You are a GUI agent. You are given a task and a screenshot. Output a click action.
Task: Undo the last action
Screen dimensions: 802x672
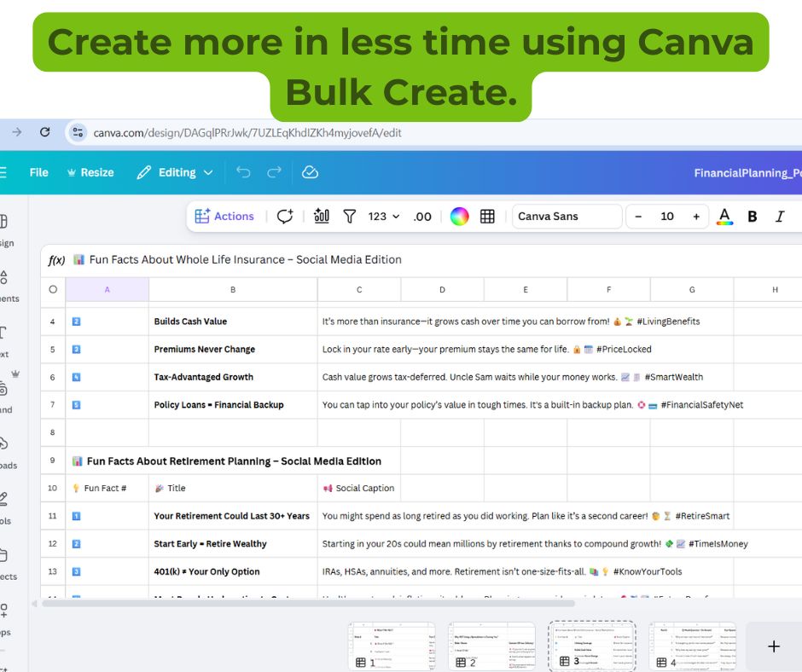pos(243,172)
